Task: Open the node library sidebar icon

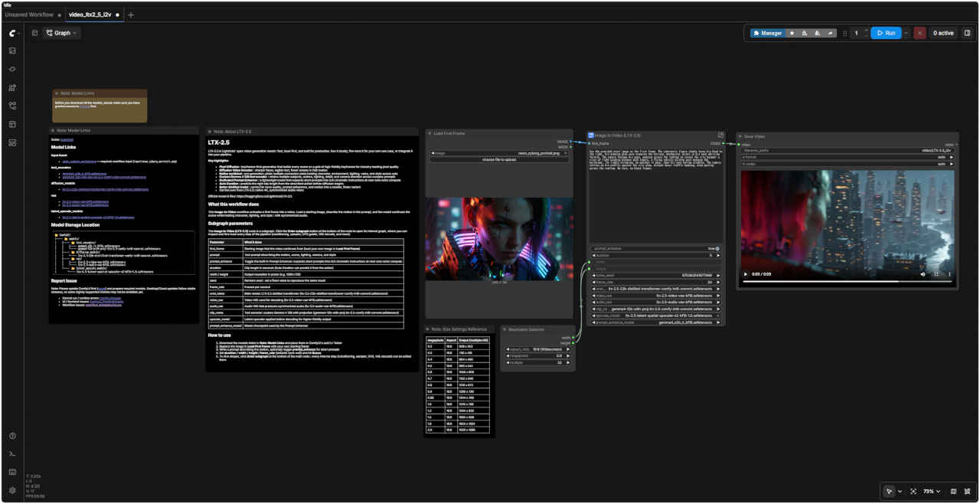Action: point(12,69)
